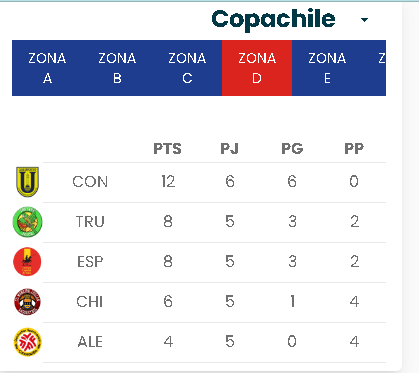
Task: Click the green TRU team logo
Action: click(28, 222)
